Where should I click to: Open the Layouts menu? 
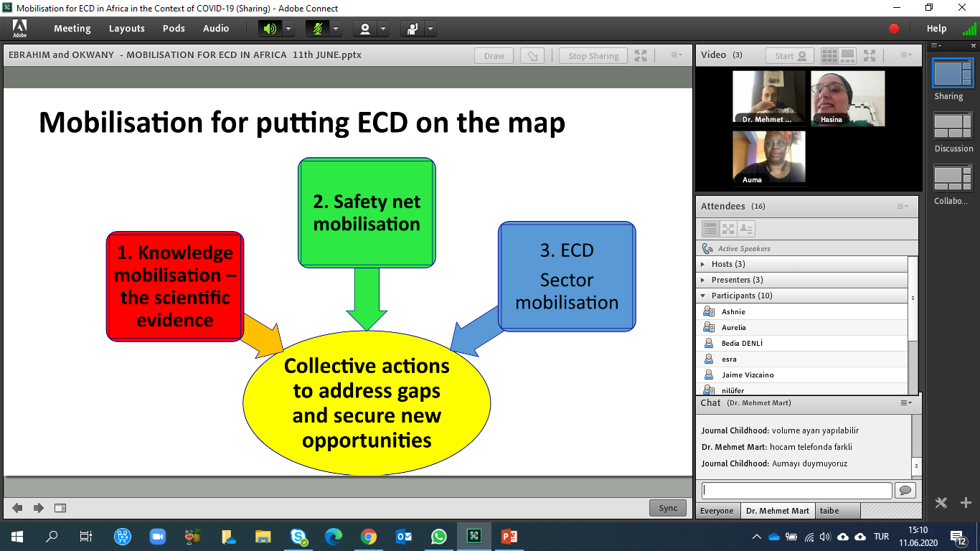coord(126,29)
